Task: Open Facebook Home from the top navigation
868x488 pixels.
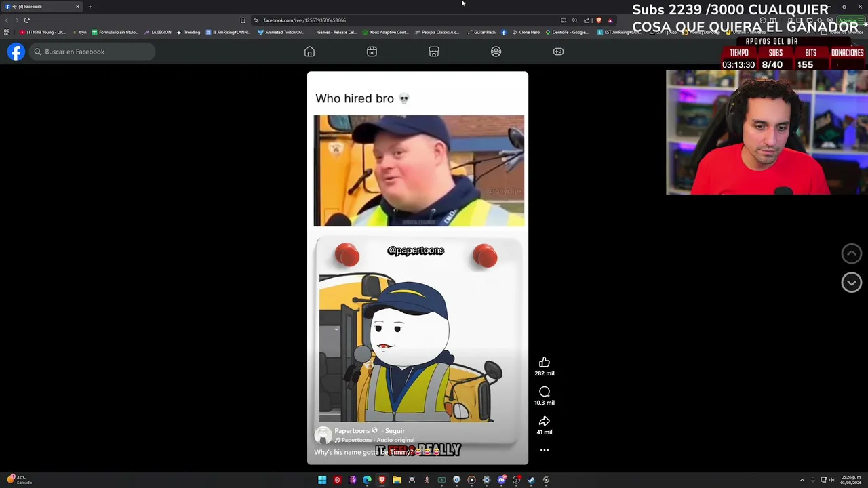Action: 309,52
